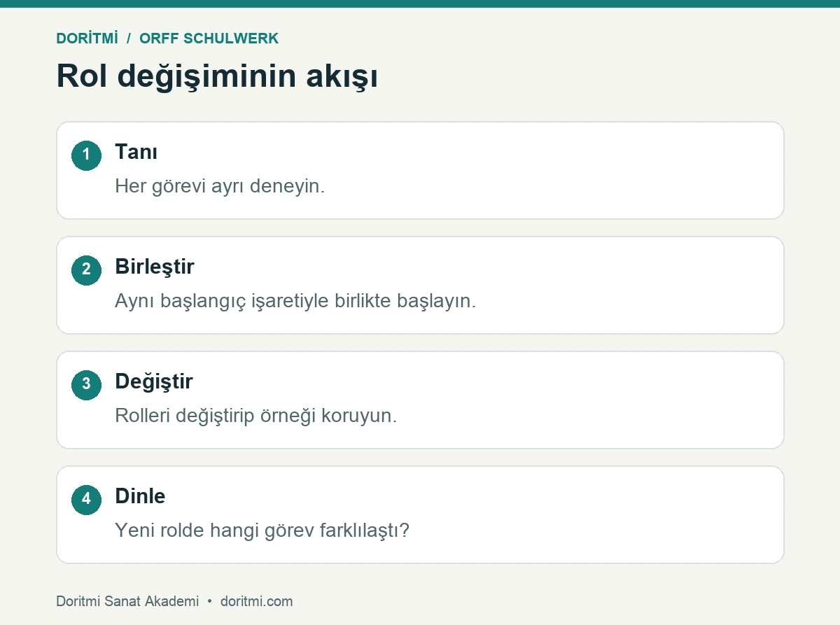This screenshot has height=625, width=840.
Task: Click the text 'Her görevi ayrı deneyin.'
Action: (220, 187)
